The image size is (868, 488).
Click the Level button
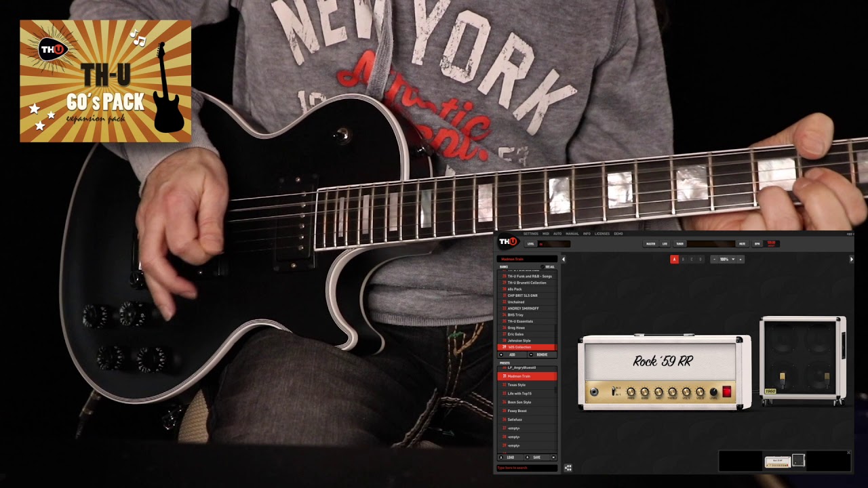(x=530, y=244)
